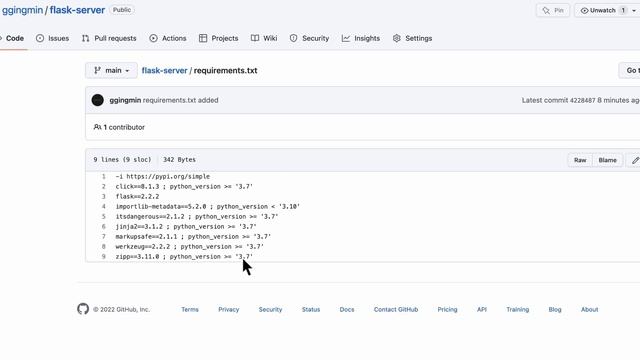Screen dimensions: 640x360
Task: Go to the Actions tab
Action: click(x=168, y=38)
